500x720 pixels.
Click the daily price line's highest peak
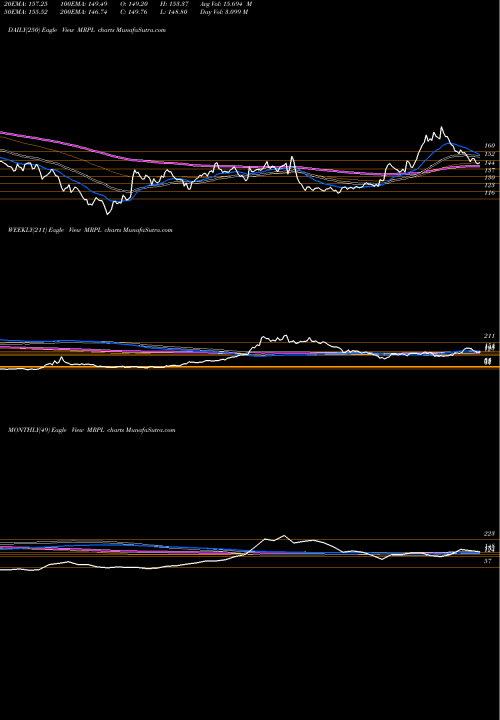[442, 127]
